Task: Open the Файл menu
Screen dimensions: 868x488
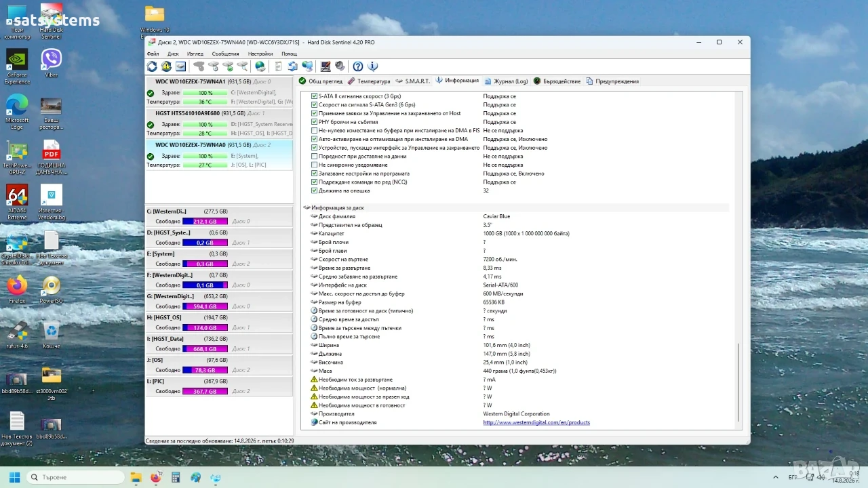Action: coord(153,54)
